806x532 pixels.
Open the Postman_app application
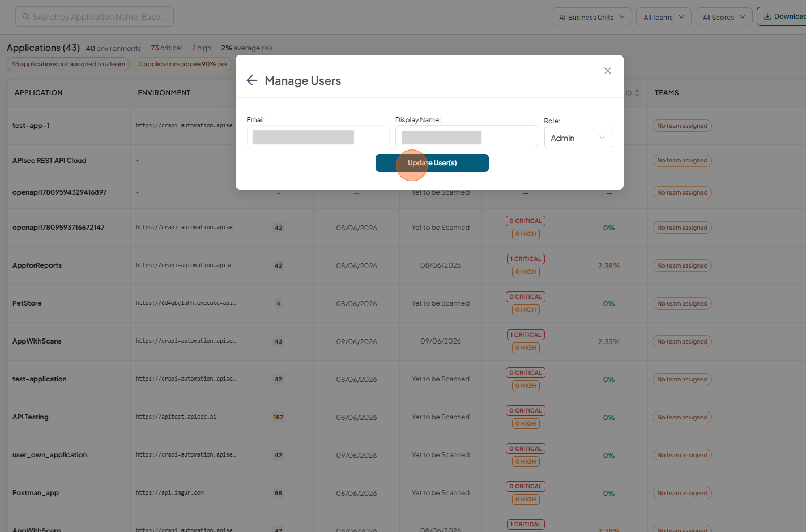(36, 493)
